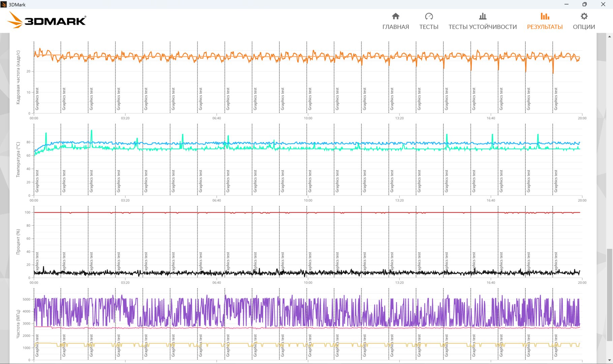
Task: Restore down the 3DMark window
Action: [x=585, y=4]
